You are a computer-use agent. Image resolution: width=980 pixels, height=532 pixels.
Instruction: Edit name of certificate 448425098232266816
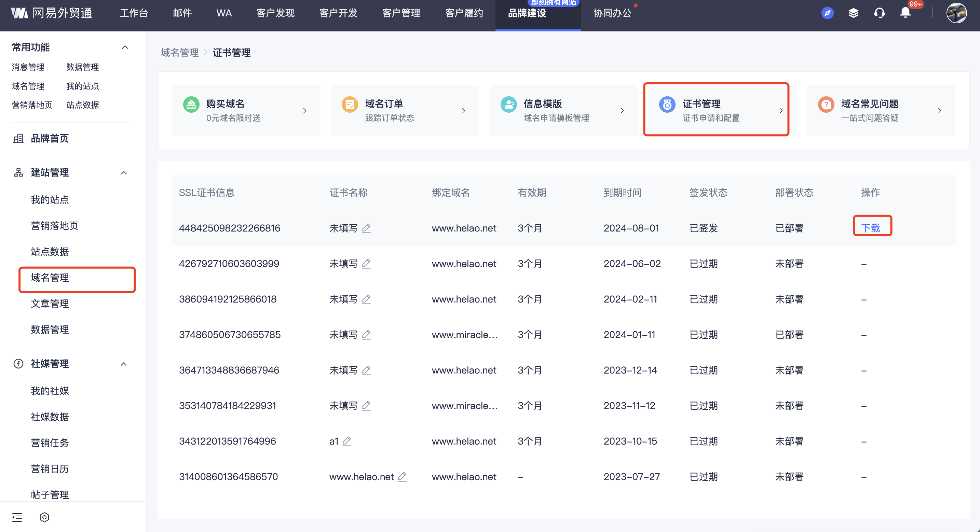pyautogui.click(x=366, y=228)
